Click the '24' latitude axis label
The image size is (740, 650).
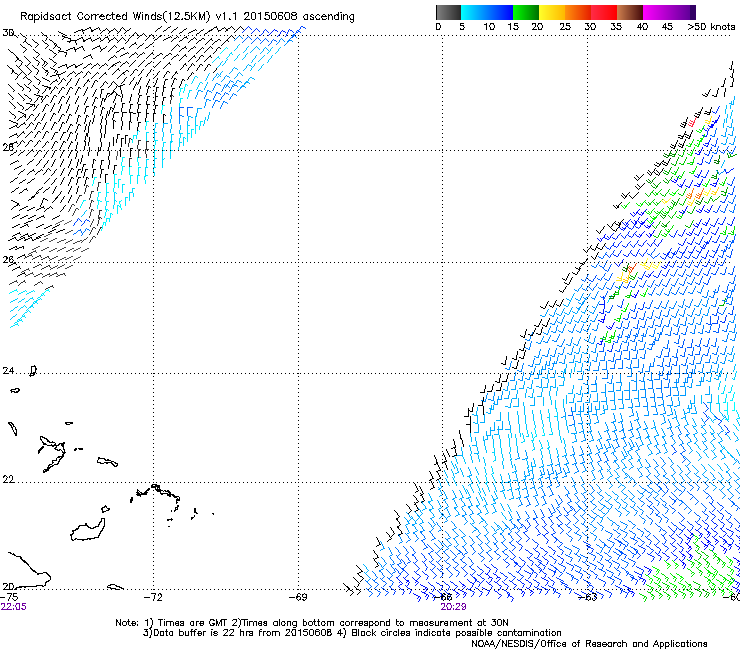[8, 371]
